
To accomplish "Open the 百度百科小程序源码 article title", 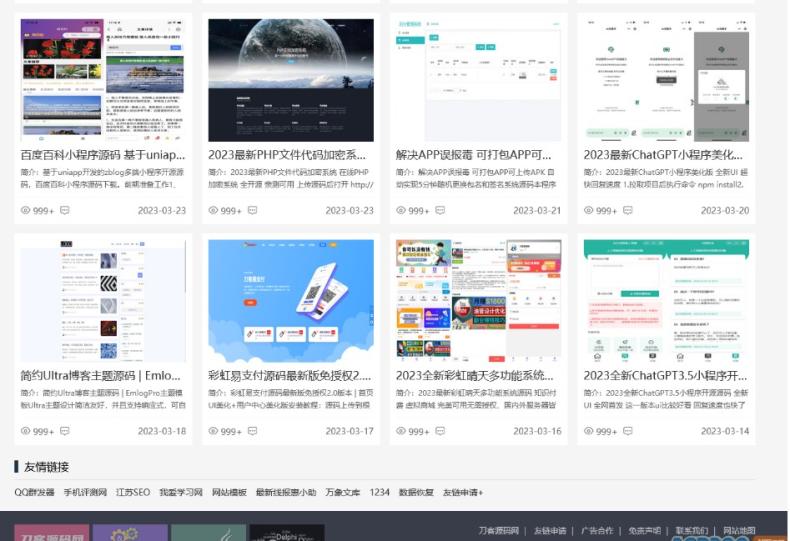I will pyautogui.click(x=102, y=155).
